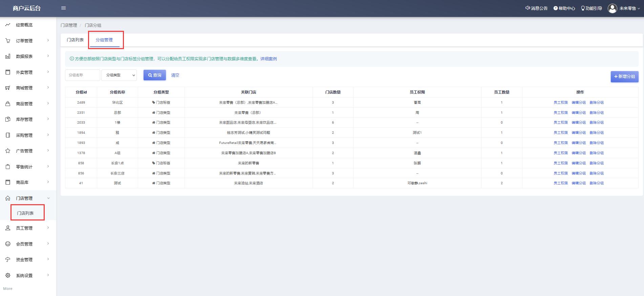Click 编辑分组 for 测试 group 41
Viewport: 644px width, 296px height.
pyautogui.click(x=579, y=183)
